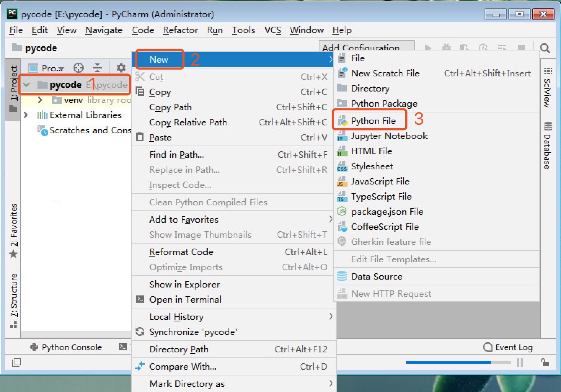Open the File menu
This screenshot has width=561, height=392.
pos(16,30)
